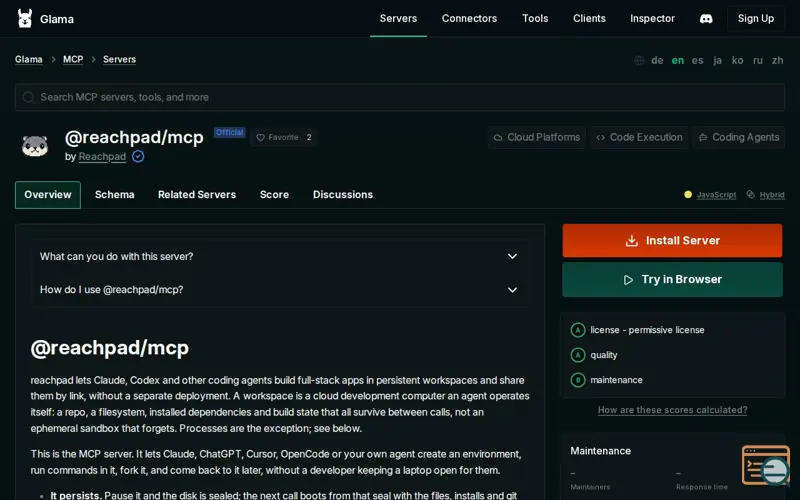This screenshot has height=500, width=800.
Task: Click the Glama llama logo icon
Action: 24,19
